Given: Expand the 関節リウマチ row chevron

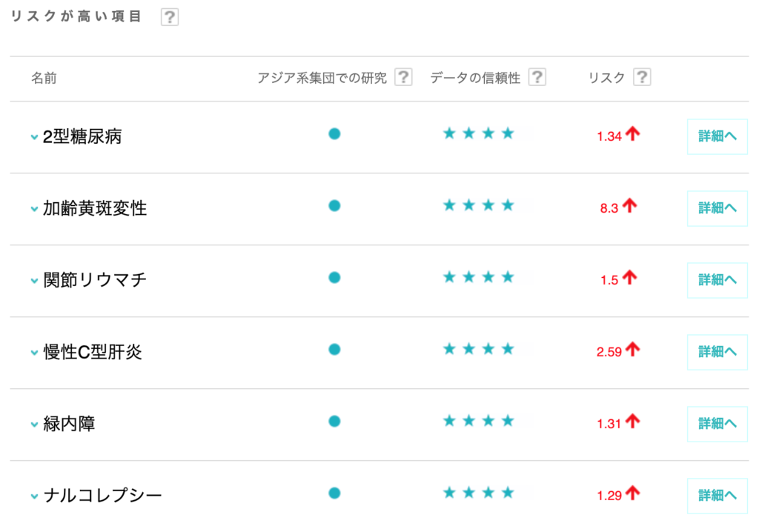Looking at the screenshot, I should coord(34,281).
